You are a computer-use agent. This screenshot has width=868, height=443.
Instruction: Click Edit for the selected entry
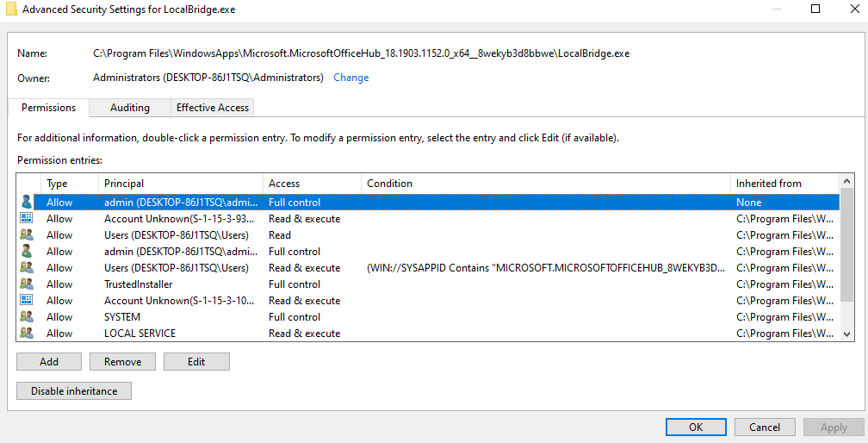[x=196, y=362]
